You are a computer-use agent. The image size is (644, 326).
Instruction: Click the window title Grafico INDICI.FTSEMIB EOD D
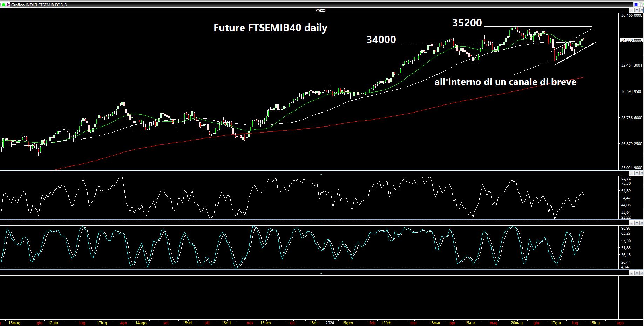(39, 5)
